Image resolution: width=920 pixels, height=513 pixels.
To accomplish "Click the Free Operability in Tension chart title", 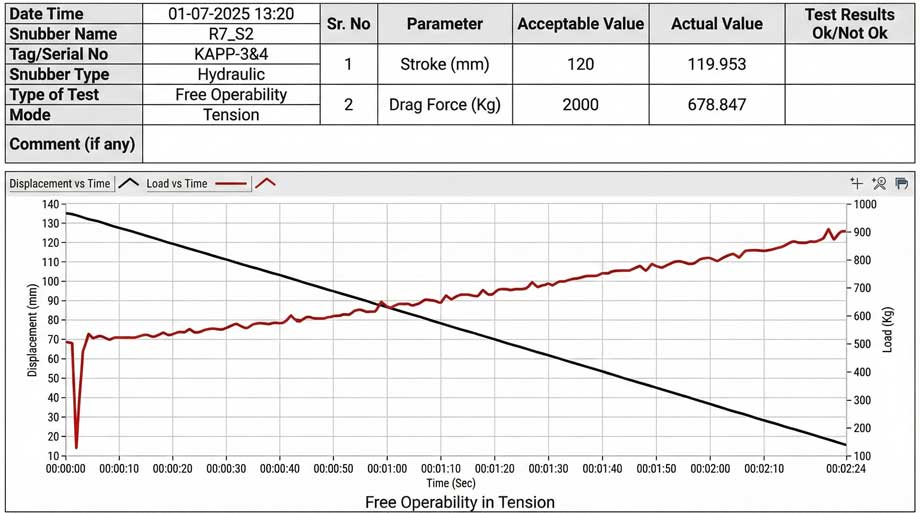I will [459, 502].
